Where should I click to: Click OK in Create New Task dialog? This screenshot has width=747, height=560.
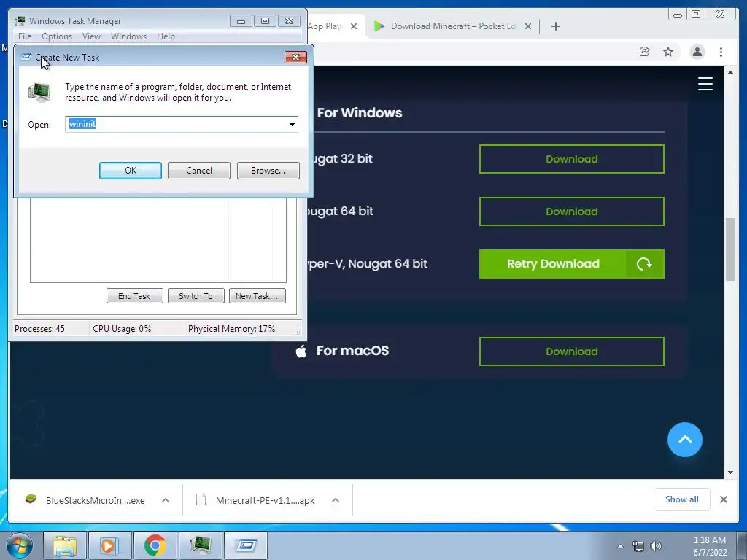(130, 171)
